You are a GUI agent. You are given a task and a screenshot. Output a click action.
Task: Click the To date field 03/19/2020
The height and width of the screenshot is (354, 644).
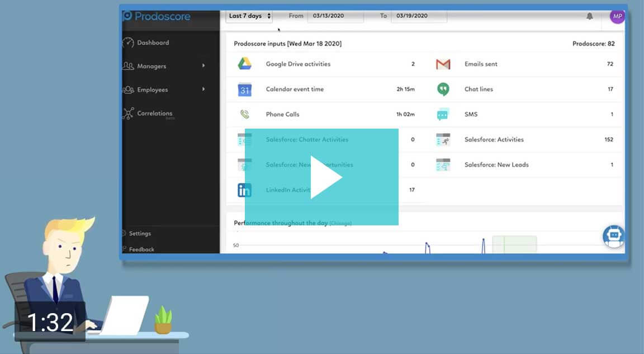coord(419,16)
